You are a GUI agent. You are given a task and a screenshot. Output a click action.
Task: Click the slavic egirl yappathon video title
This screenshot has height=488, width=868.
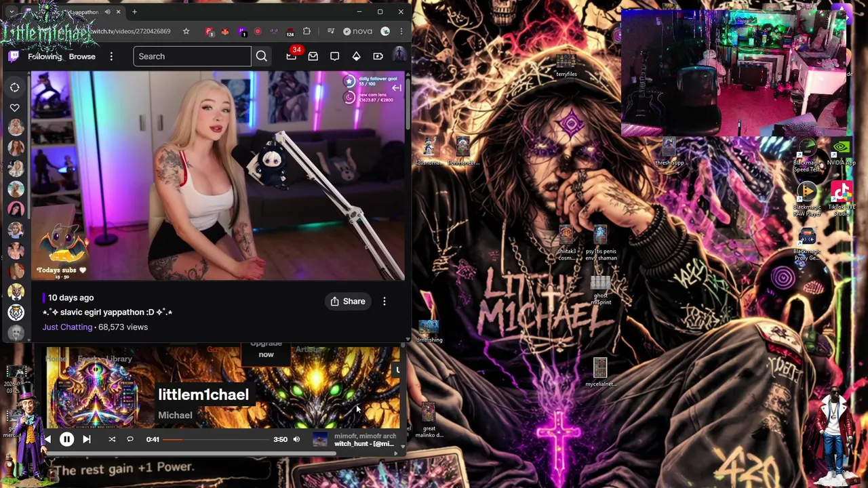pos(108,312)
